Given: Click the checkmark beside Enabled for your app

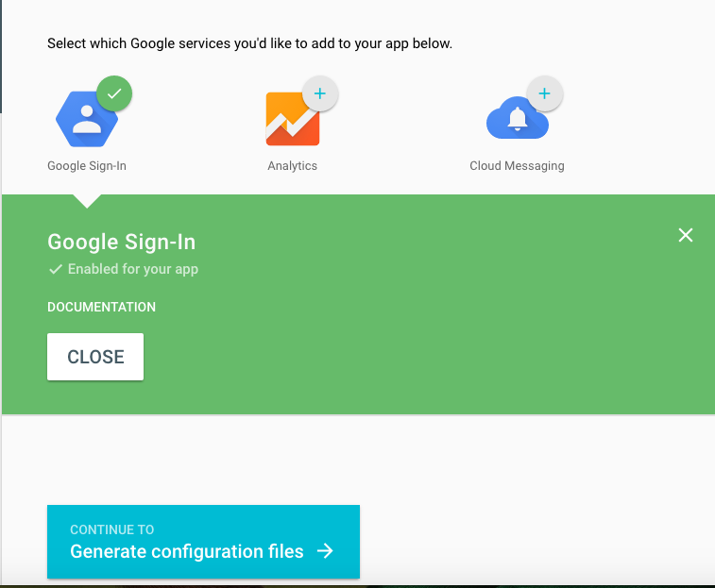Looking at the screenshot, I should click(55, 269).
